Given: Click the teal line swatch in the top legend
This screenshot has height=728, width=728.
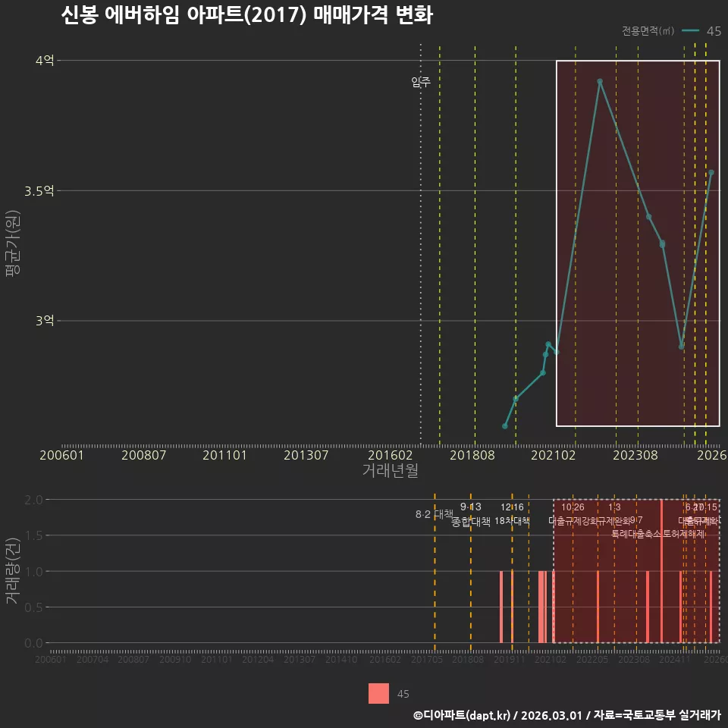Looking at the screenshot, I should 690,30.
